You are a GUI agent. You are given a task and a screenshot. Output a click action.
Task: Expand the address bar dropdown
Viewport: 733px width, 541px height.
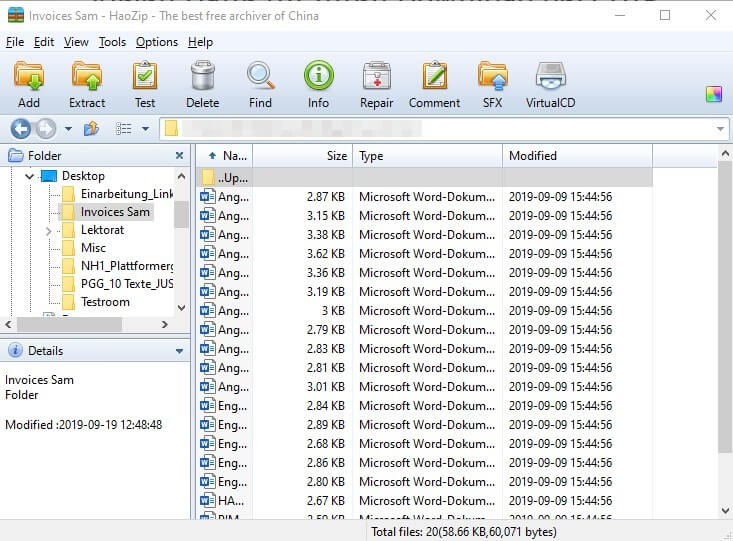pos(720,129)
